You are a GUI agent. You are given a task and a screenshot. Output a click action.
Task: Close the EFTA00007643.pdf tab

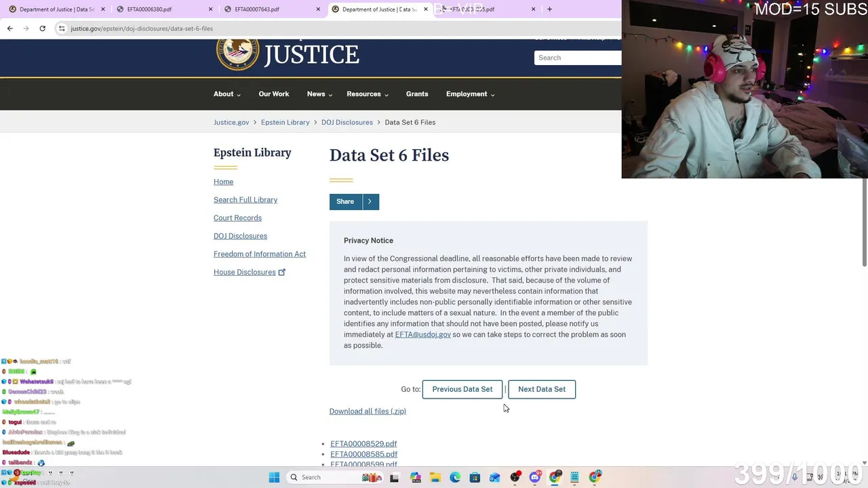point(319,9)
